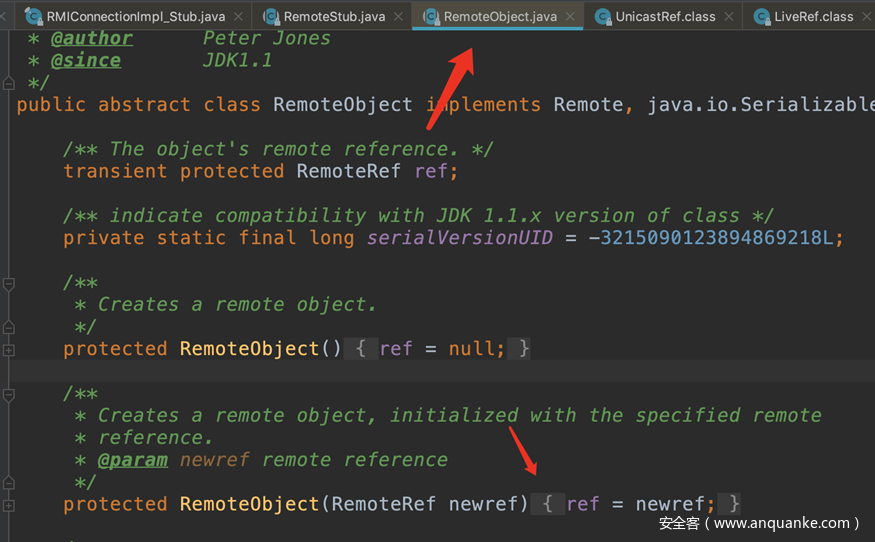Image resolution: width=875 pixels, height=542 pixels.
Task: Collapse the Javadoc containing the @param newref tag
Action: click(9, 394)
